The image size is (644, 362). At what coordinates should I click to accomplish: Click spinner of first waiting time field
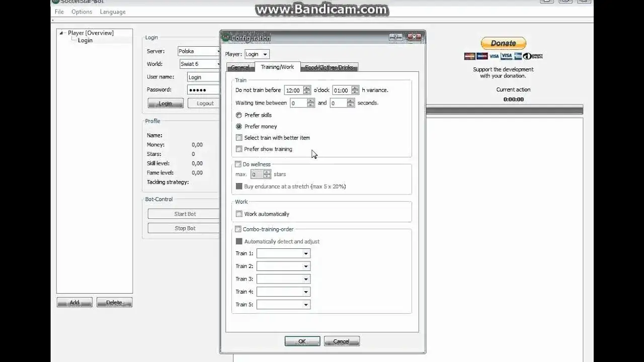pyautogui.click(x=310, y=103)
